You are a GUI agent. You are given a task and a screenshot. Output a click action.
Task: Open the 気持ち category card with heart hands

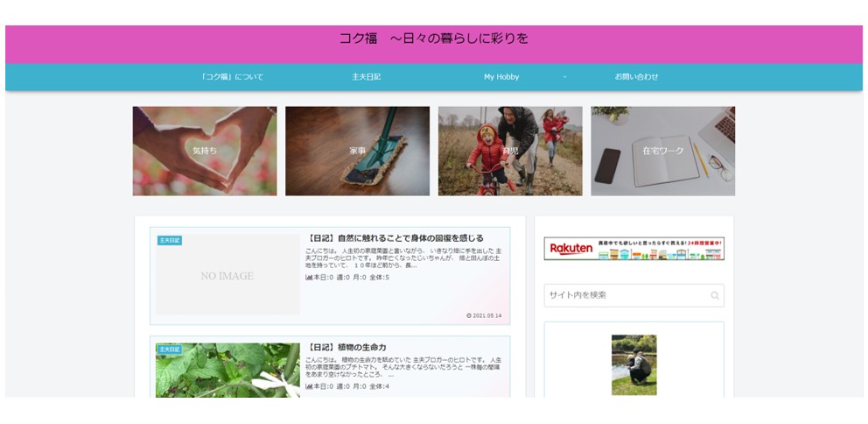point(205,151)
